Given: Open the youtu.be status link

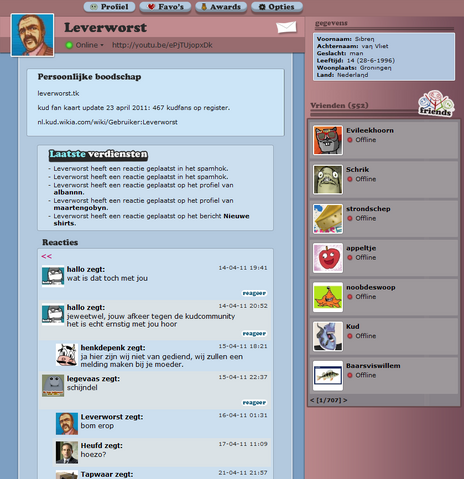Looking at the screenshot, I should point(162,45).
